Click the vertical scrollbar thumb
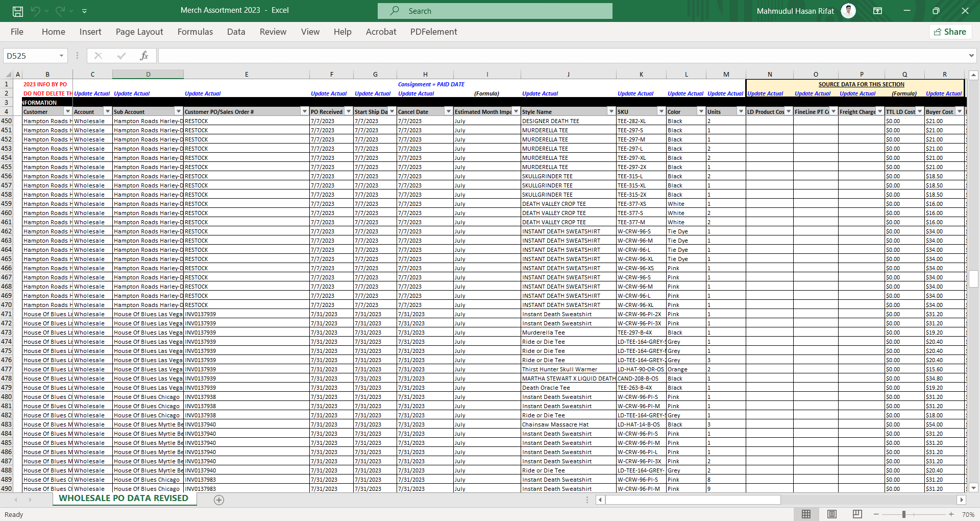The image size is (980, 521). pos(973,279)
